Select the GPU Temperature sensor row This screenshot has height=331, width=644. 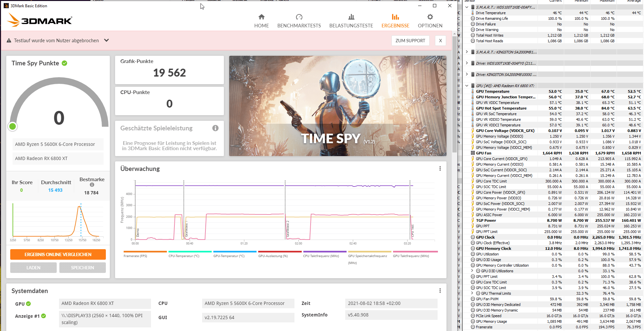pos(553,91)
